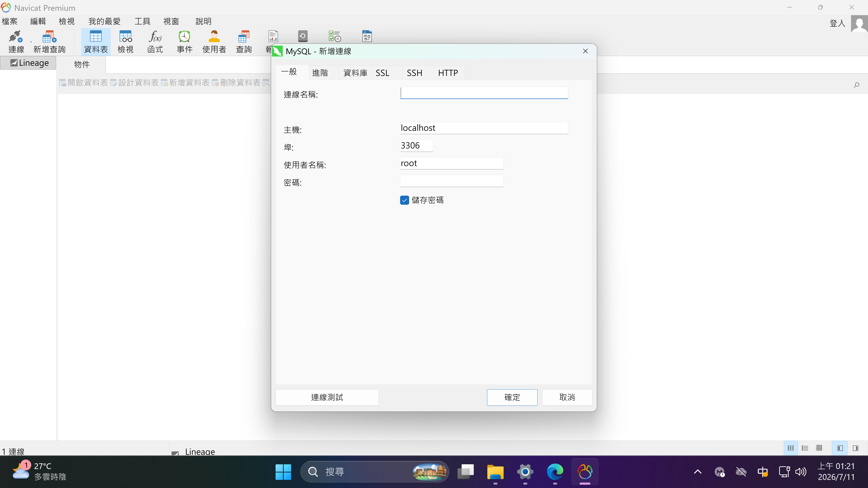This screenshot has width=868, height=488.
Task: Switch to list view in status bar
Action: pos(805,448)
